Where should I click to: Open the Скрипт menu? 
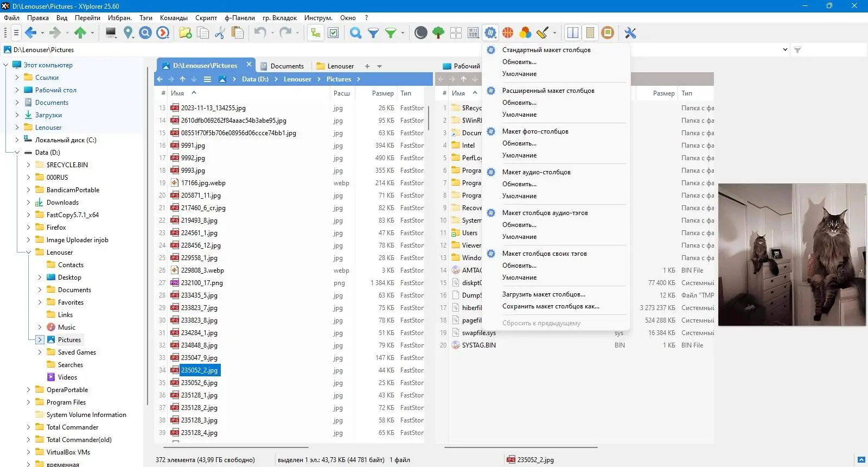point(206,18)
